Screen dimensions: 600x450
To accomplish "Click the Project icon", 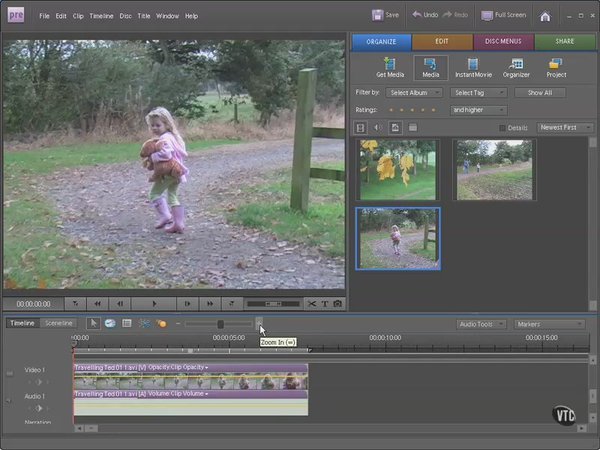I will 557,68.
